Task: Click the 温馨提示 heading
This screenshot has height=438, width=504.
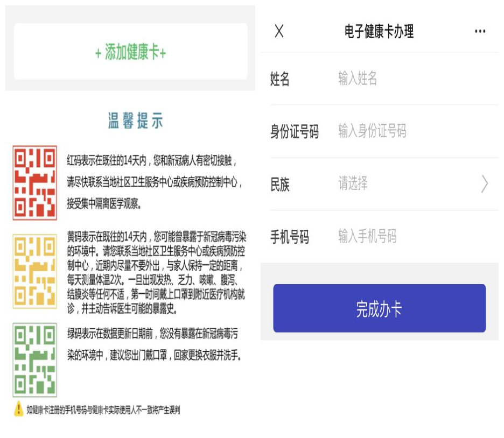Action: (135, 121)
